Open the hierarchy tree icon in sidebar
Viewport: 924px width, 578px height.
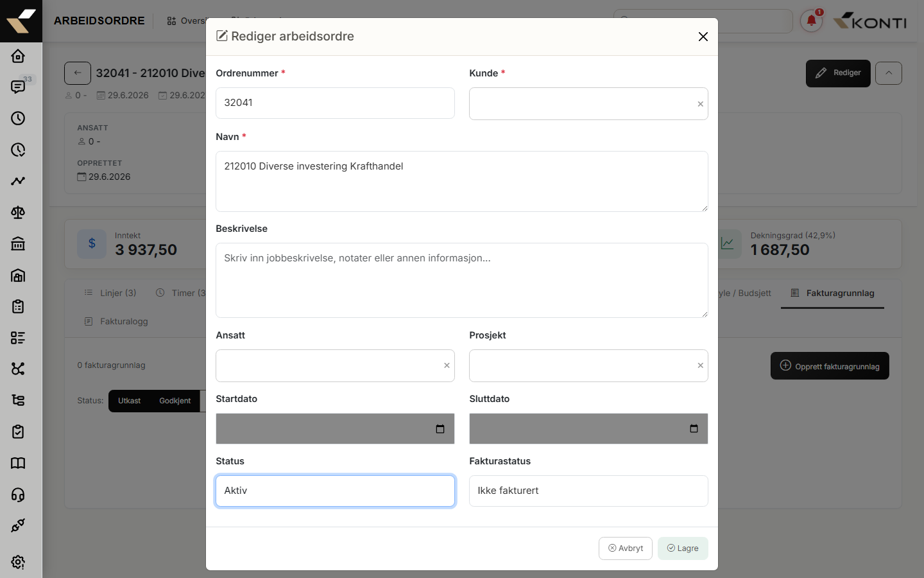coord(18,400)
